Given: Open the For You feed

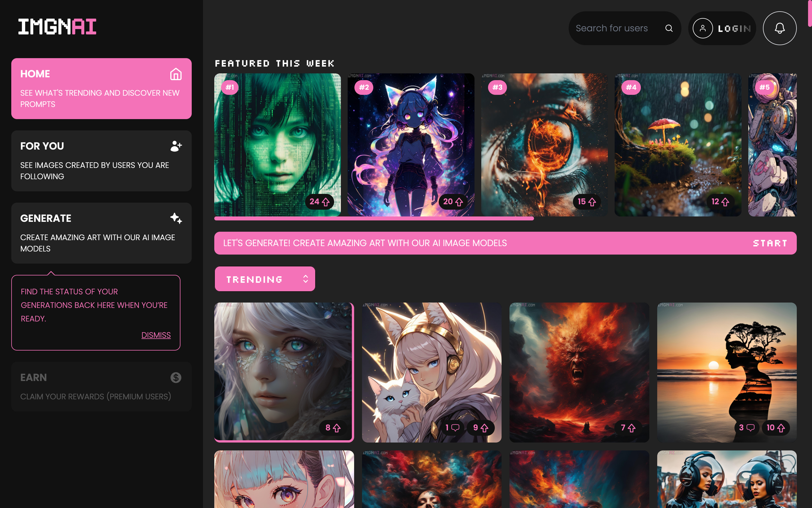Looking at the screenshot, I should pos(101,161).
